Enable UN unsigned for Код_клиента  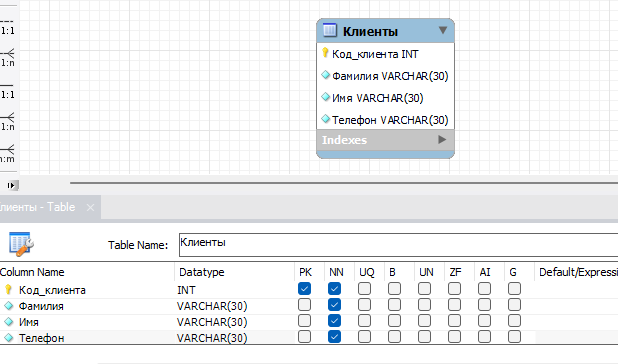424,289
